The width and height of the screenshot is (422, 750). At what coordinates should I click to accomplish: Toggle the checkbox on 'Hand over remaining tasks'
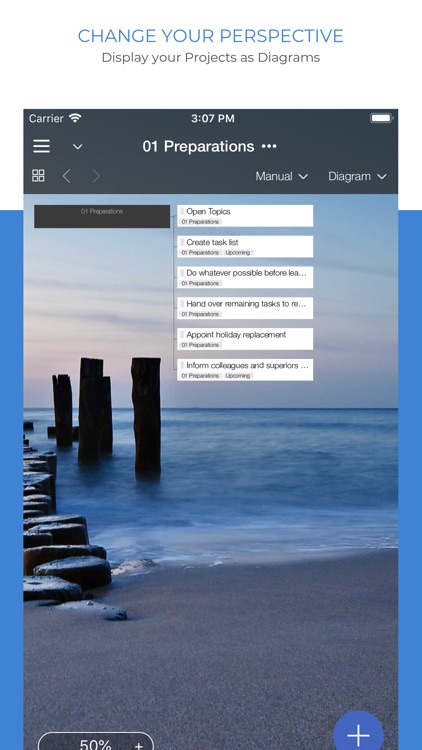[x=182, y=304]
